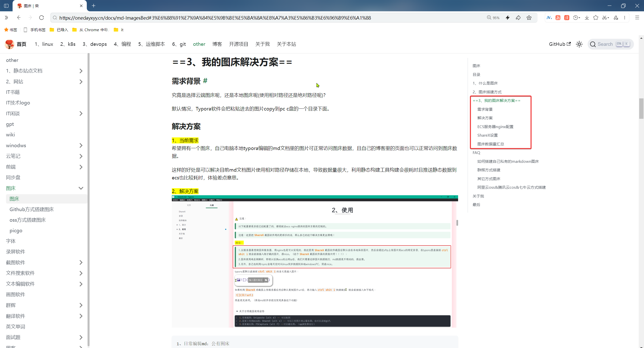The width and height of the screenshot is (644, 348).
Task: Open the 开源项目 nav item
Action: 238,44
